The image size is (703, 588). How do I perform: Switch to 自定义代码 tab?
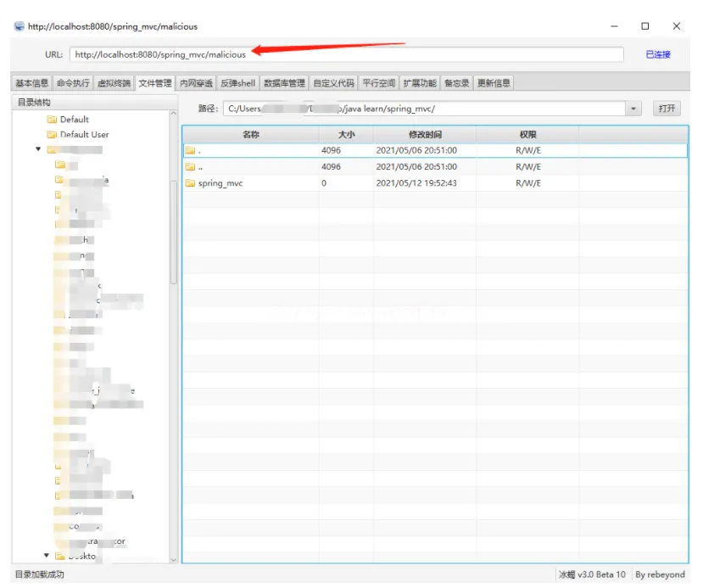333,83
